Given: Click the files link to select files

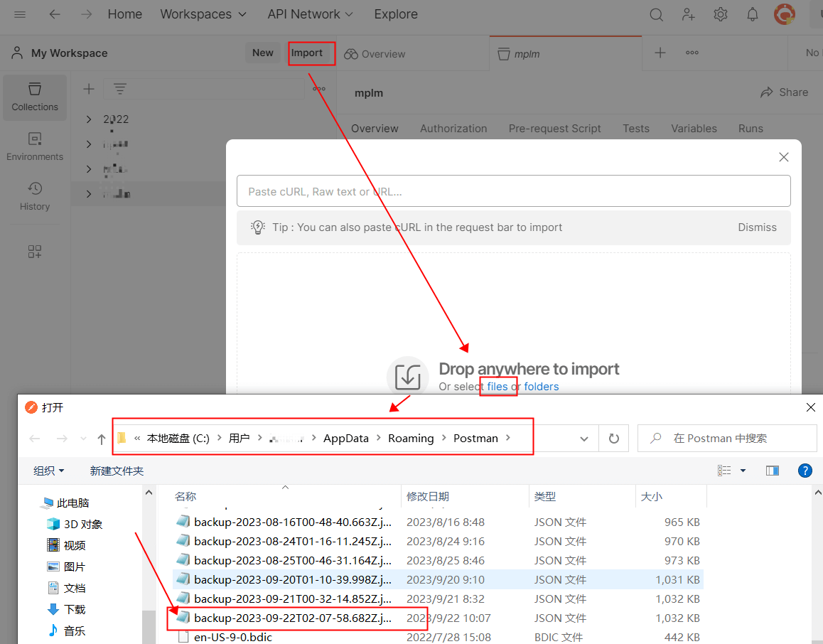Looking at the screenshot, I should (497, 387).
